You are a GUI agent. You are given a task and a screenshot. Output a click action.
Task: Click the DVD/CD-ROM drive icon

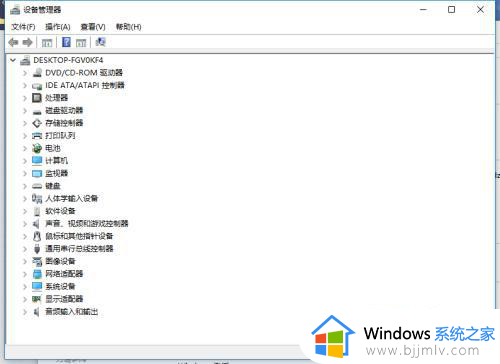pos(37,73)
